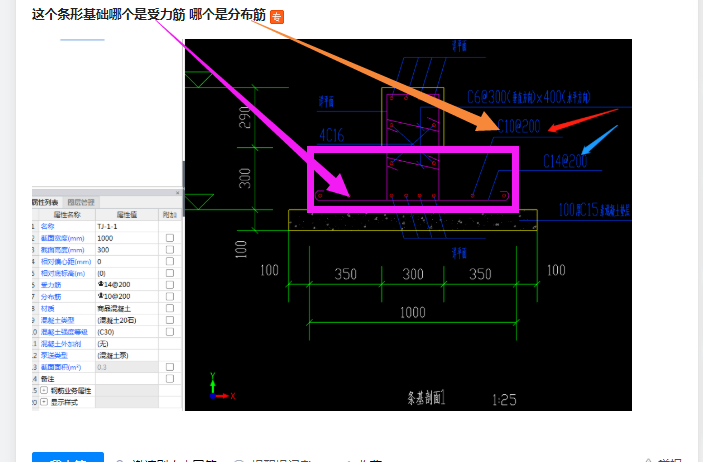Click the 泵送类型 property label
This screenshot has width=703, height=462.
tap(54, 355)
